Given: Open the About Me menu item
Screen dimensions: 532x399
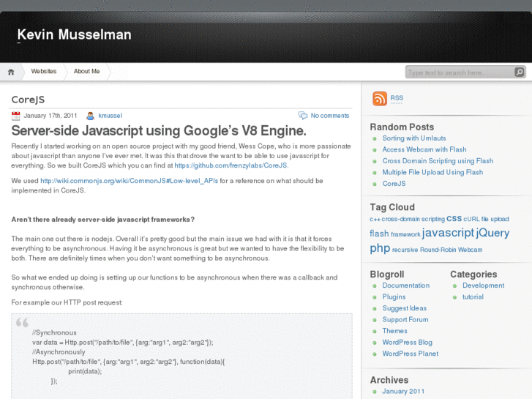Looking at the screenshot, I should click(x=86, y=72).
